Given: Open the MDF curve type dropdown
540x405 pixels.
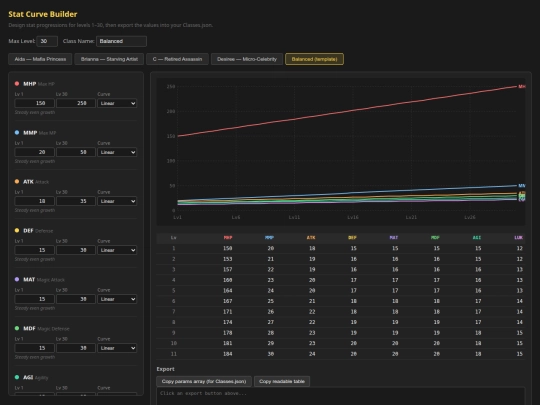Looking at the screenshot, I should point(117,348).
